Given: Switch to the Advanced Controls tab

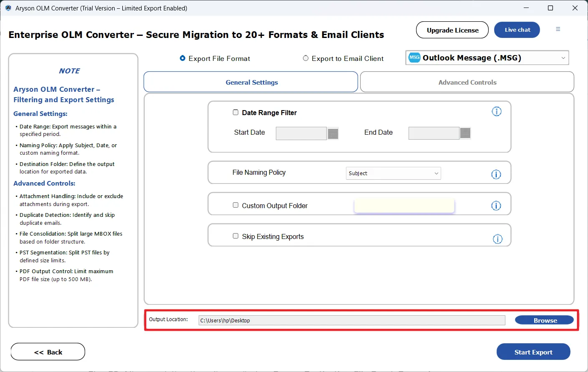Looking at the screenshot, I should point(467,82).
